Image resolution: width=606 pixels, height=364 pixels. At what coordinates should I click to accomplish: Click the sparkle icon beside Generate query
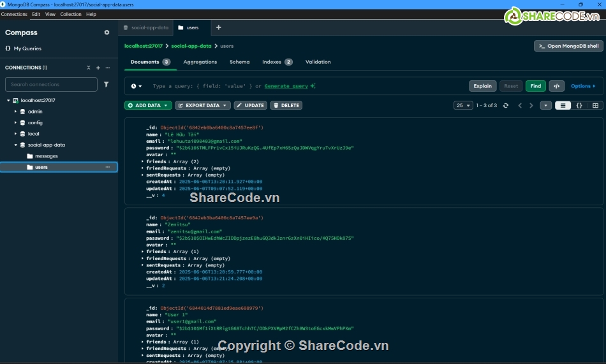point(313,86)
